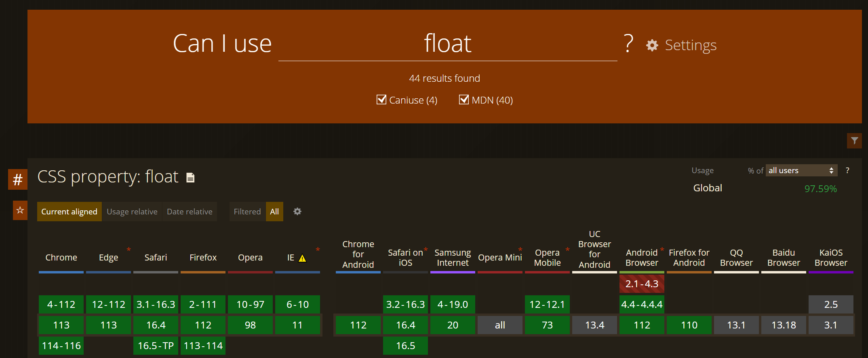Click Chrome for Android 112 cell

point(358,325)
